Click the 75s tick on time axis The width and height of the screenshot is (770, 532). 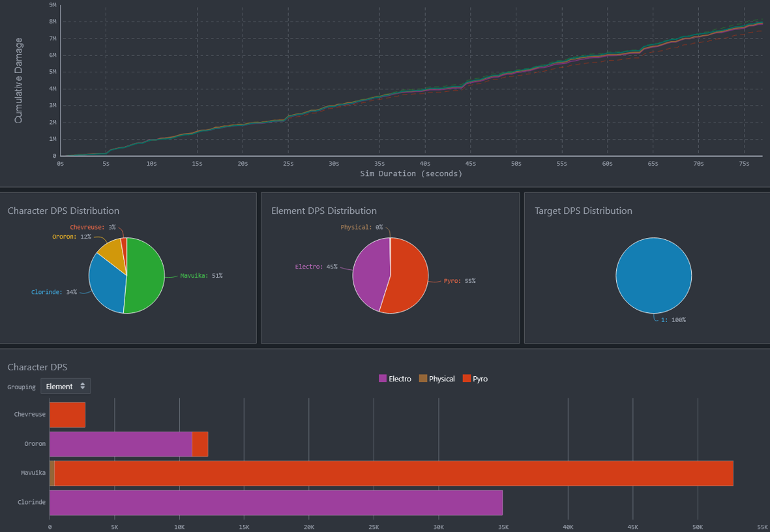click(x=744, y=164)
